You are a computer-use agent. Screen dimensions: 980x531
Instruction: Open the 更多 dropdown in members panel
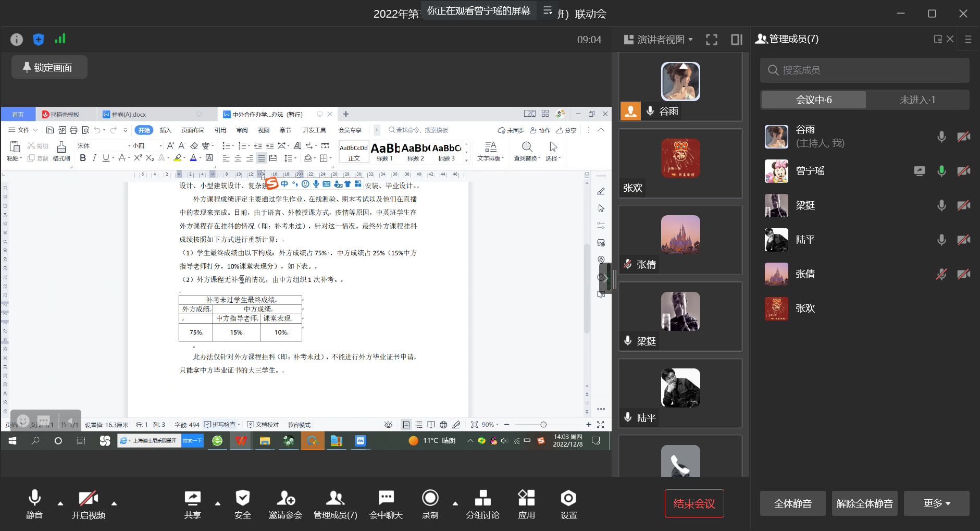tap(936, 503)
